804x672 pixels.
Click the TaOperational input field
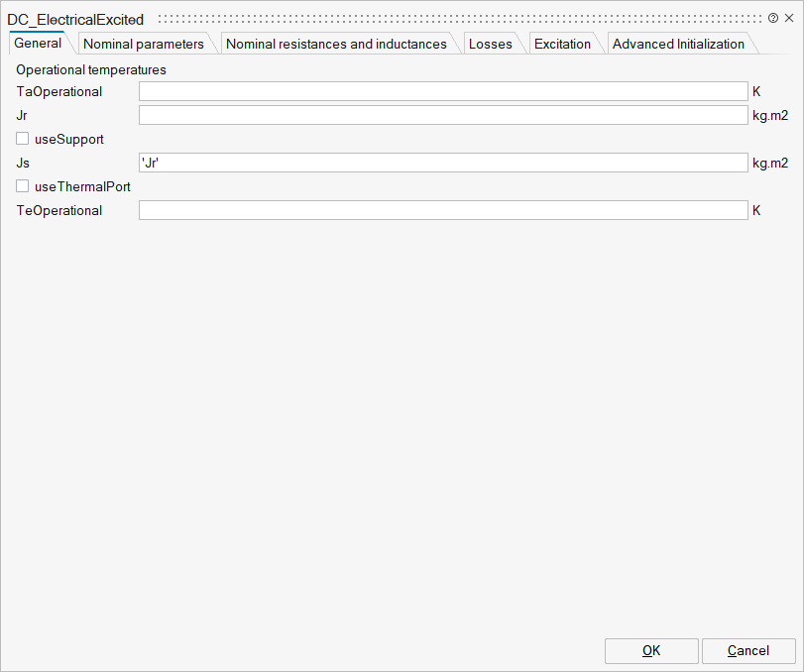(442, 91)
